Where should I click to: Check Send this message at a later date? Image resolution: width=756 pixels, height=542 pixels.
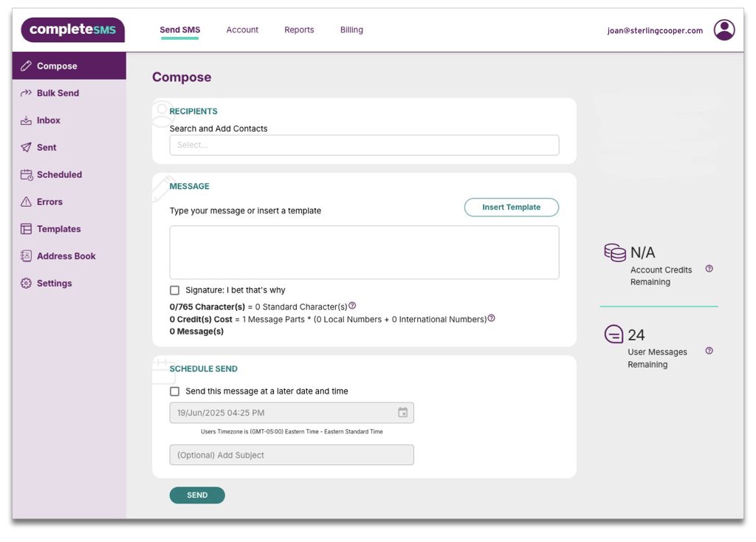coord(174,391)
